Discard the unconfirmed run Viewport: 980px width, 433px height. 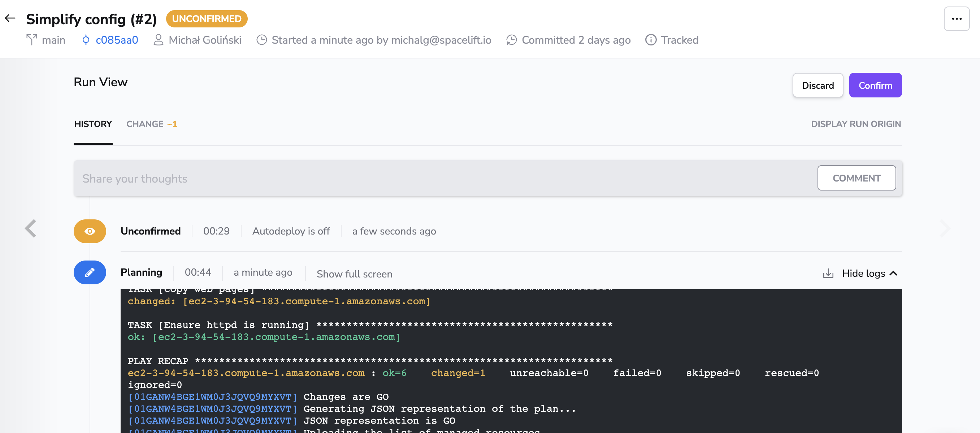[818, 85]
